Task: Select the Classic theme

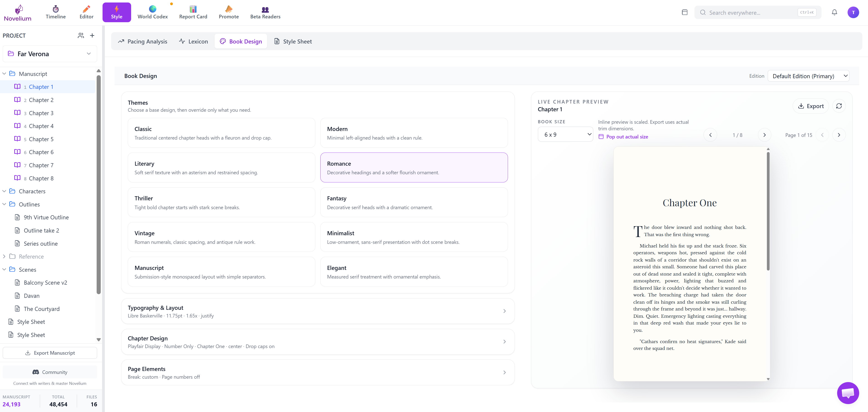Action: 221,133
